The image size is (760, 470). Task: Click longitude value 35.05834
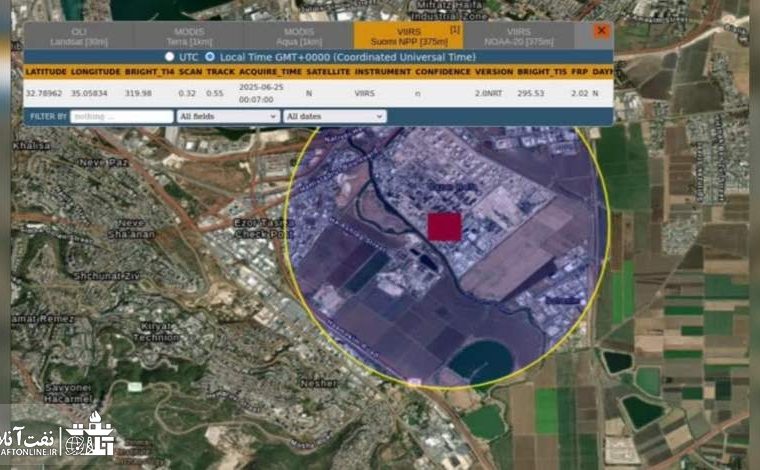tap(89, 93)
